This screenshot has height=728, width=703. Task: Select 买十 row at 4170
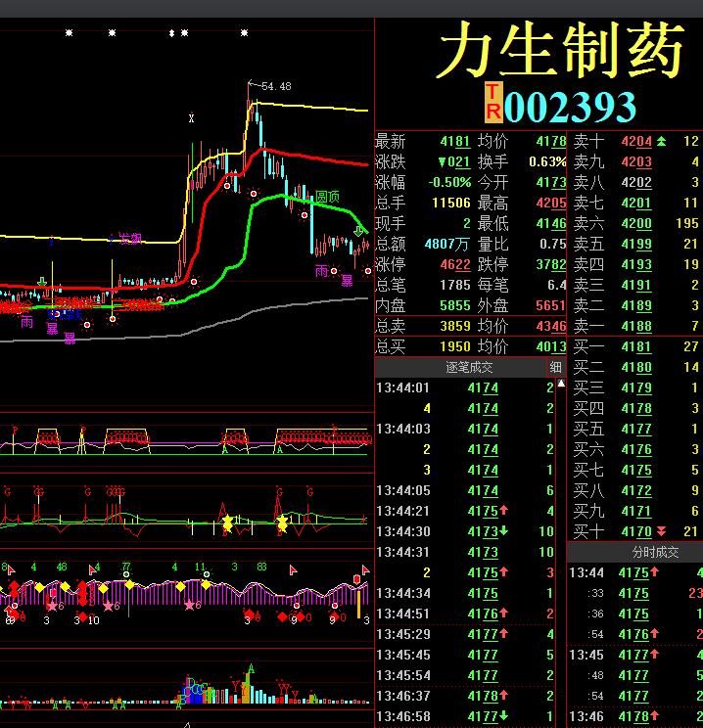(635, 531)
